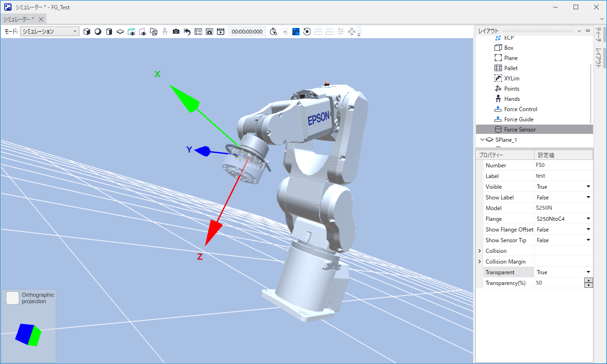The height and width of the screenshot is (364, 607).
Task: Click the film clapper video icon
Action: pos(221,32)
